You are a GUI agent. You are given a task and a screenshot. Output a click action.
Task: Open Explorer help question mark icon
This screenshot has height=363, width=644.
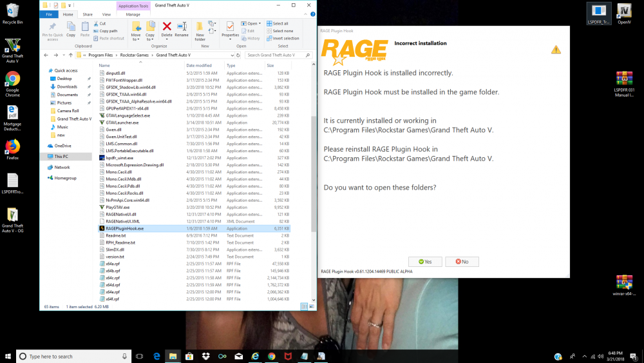(x=312, y=14)
